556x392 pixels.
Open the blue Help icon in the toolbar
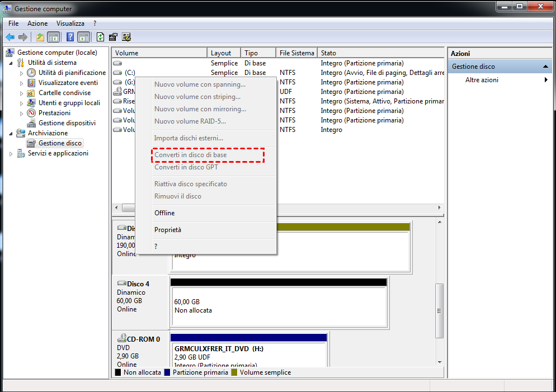click(70, 37)
